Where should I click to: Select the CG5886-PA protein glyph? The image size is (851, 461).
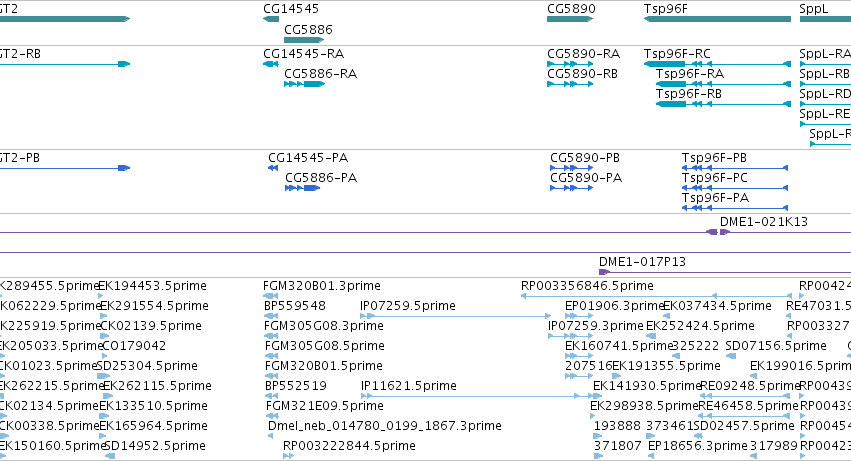pos(302,188)
